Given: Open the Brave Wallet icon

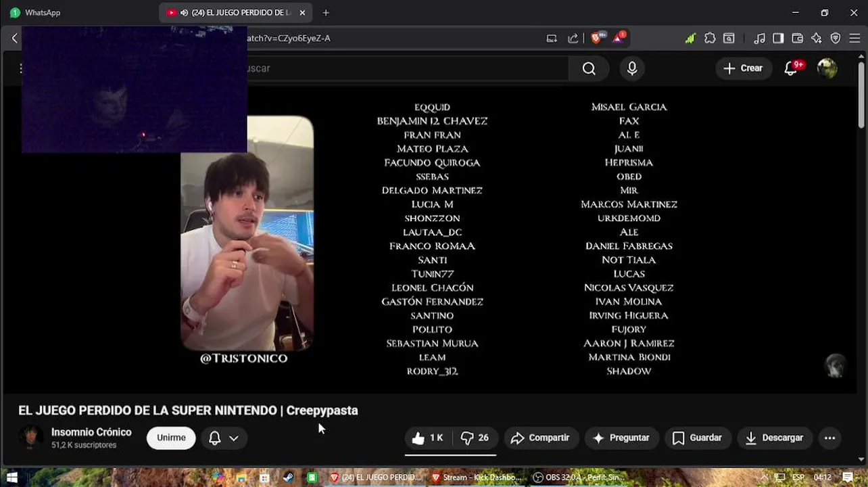Looking at the screenshot, I should coord(797,39).
